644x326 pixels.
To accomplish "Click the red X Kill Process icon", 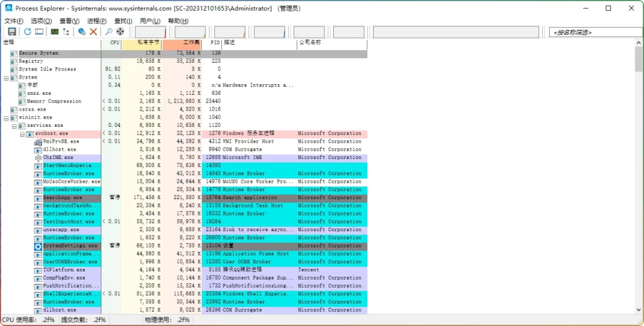I will coord(93,31).
